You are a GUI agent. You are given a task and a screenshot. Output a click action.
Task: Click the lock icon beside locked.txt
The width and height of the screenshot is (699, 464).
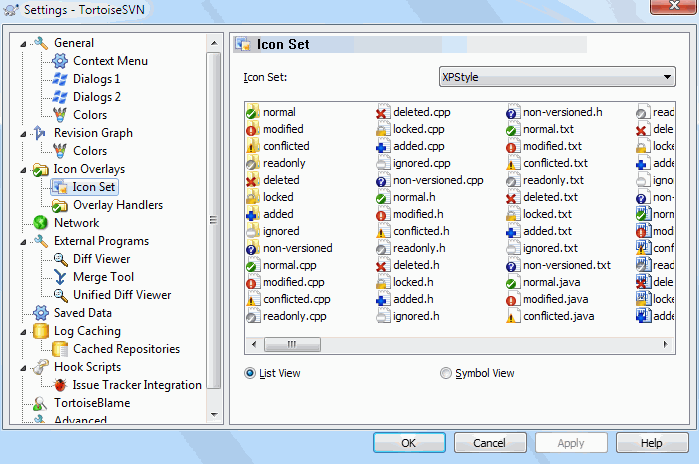[513, 214]
